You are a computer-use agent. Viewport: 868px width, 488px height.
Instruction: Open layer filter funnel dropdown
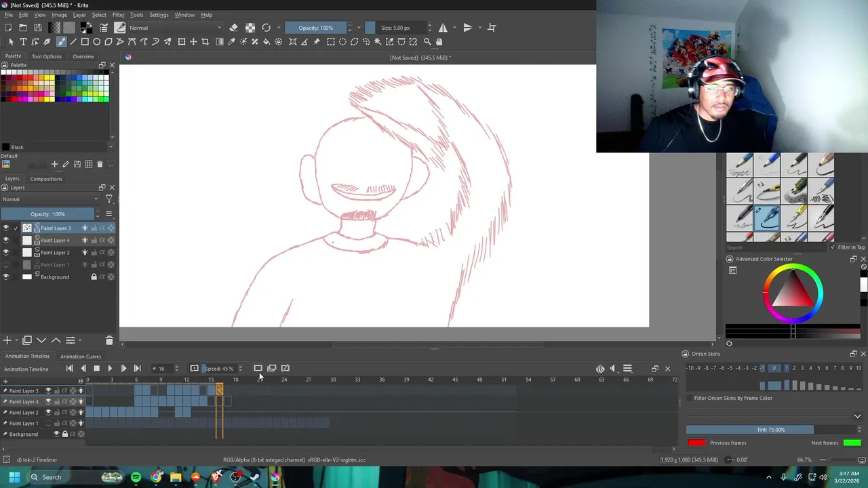point(108,199)
